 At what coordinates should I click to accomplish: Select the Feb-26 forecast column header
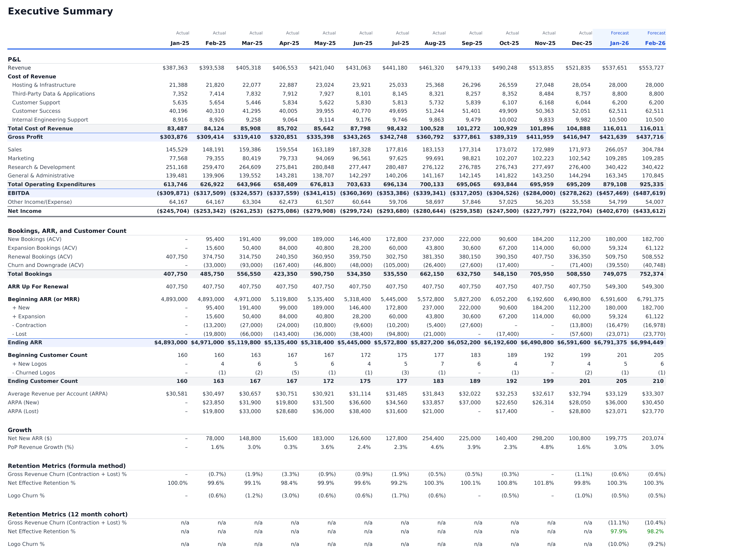655,43
